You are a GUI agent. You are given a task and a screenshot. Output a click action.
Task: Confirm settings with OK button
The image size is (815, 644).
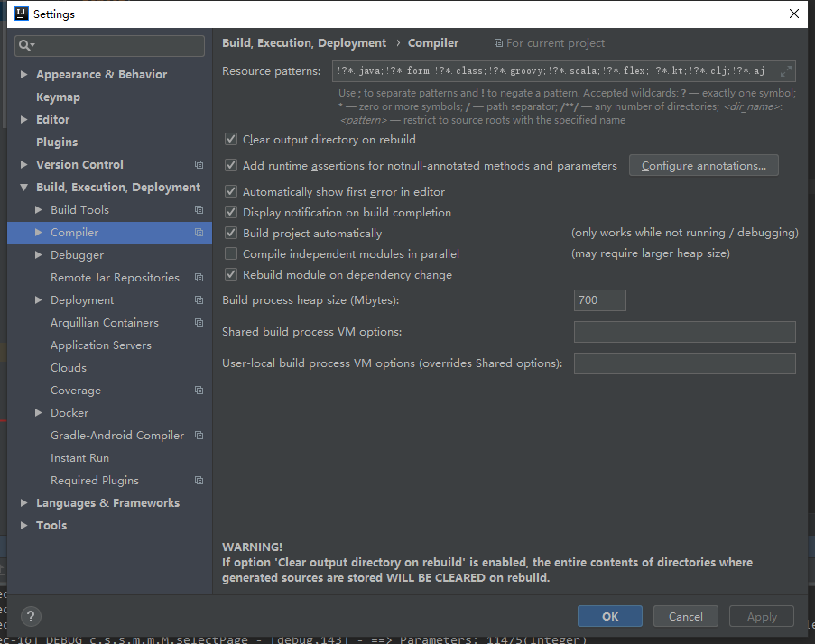point(610,616)
